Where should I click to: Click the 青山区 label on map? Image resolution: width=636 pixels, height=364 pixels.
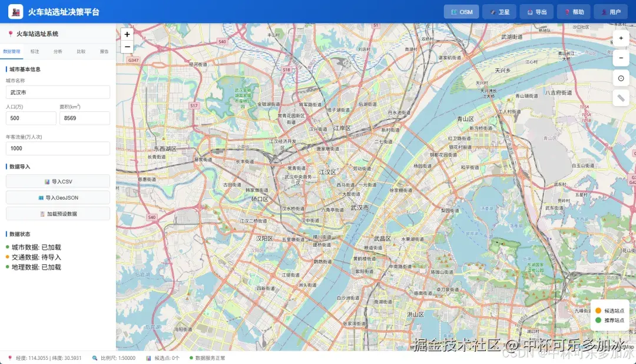click(x=465, y=119)
